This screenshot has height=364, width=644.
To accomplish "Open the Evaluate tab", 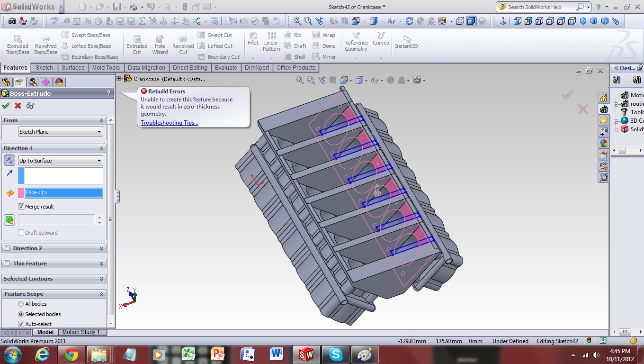I will coord(226,68).
